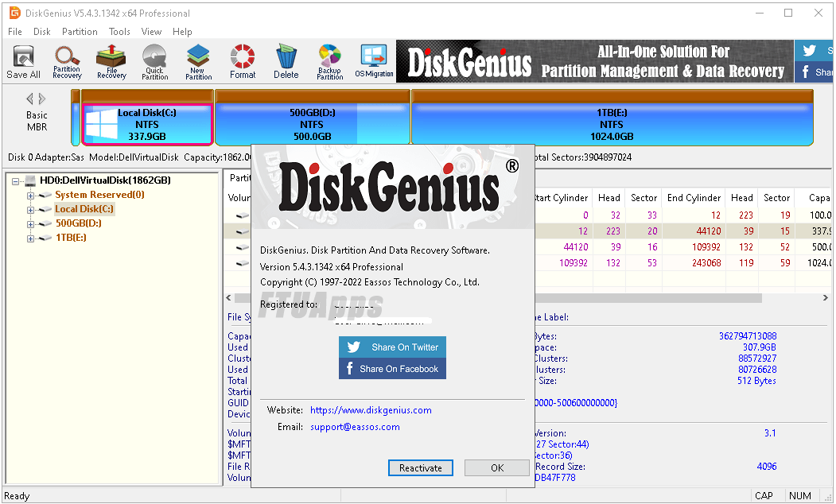Viewport: 836px width, 504px height.
Task: Click end cylinder value 44120
Action: pyautogui.click(x=708, y=231)
